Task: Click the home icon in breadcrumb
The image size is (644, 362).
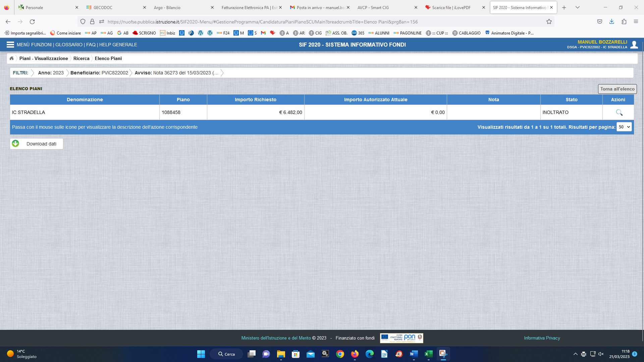Action: 12,58
